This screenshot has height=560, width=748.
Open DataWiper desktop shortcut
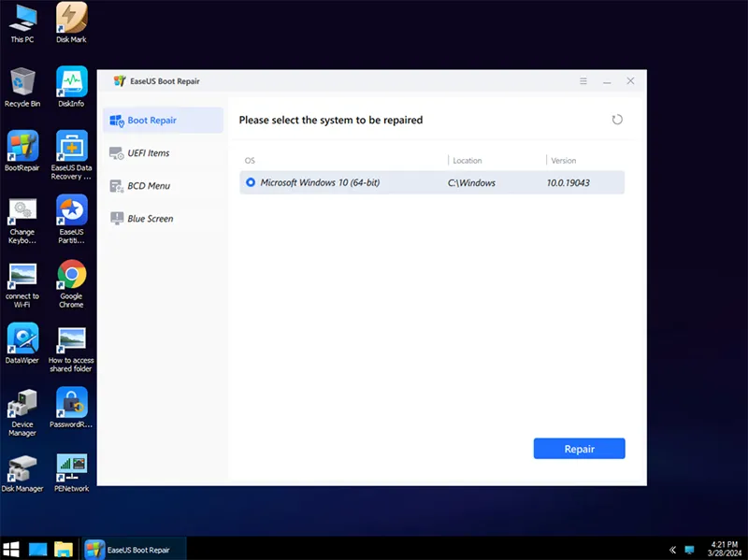(22, 343)
